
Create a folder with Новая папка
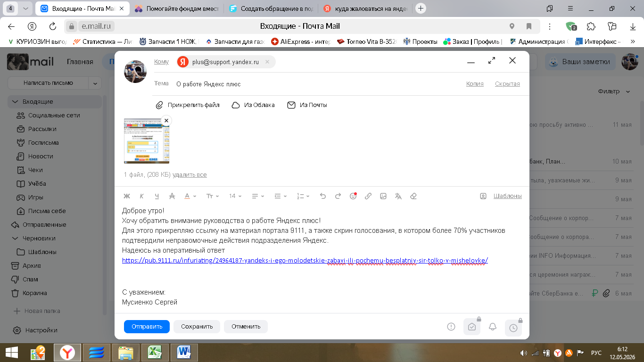[x=37, y=311]
